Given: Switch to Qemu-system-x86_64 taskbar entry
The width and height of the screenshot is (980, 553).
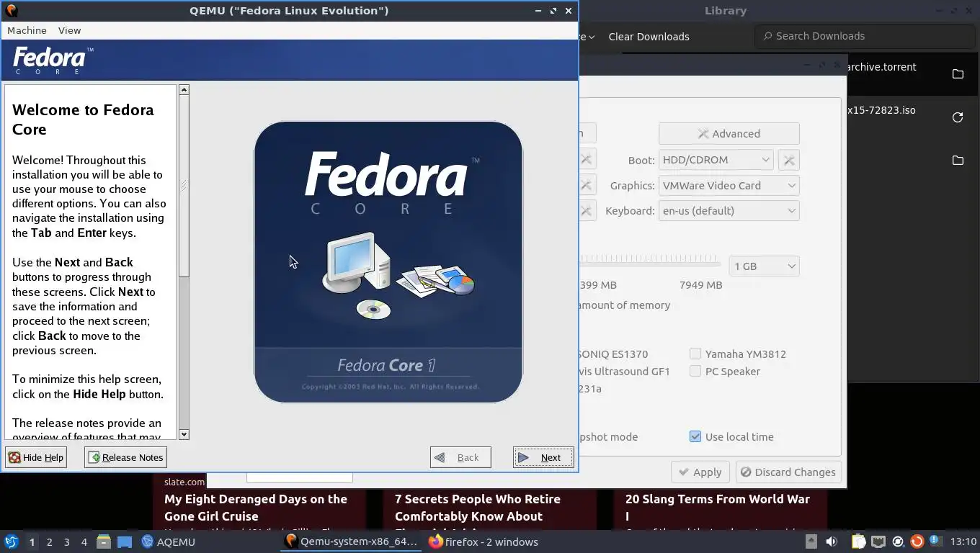Looking at the screenshot, I should tap(352, 541).
